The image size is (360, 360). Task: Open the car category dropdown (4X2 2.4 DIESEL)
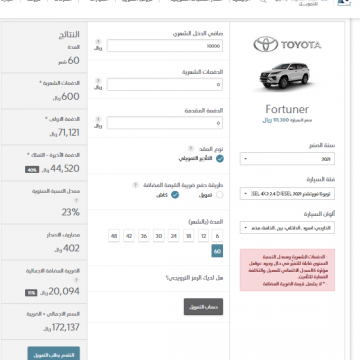click(x=287, y=194)
